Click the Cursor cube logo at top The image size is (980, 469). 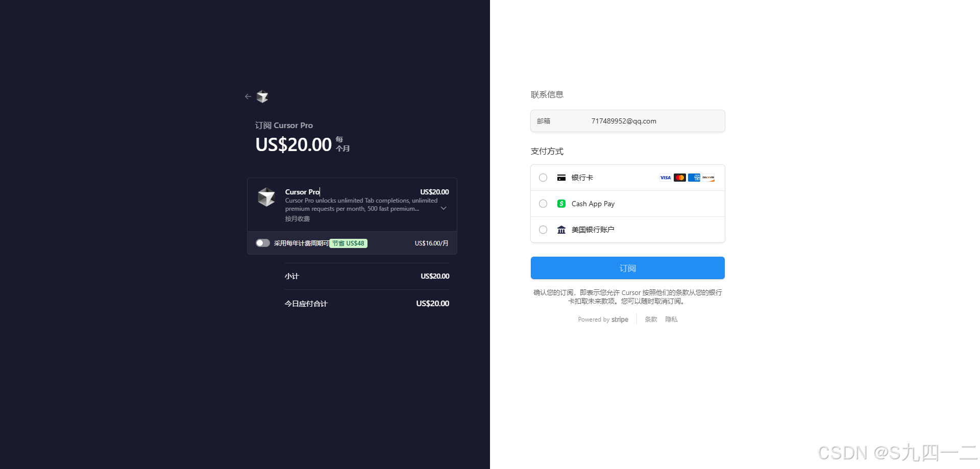[x=262, y=96]
